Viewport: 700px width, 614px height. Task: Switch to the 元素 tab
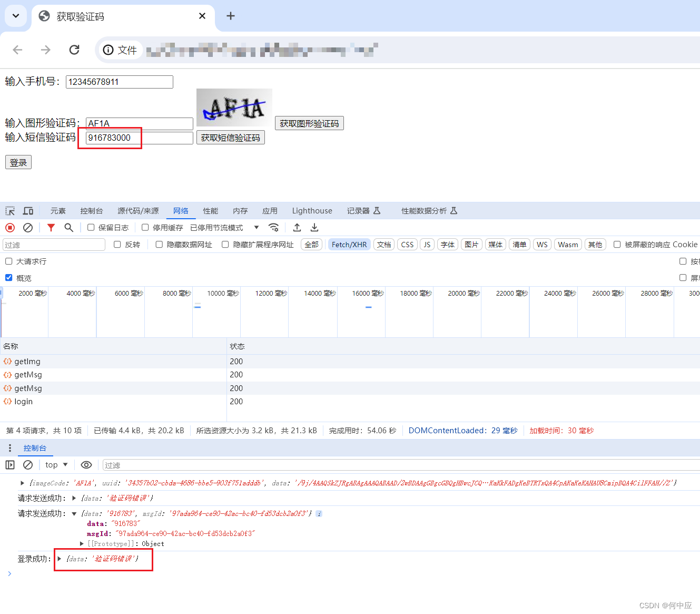[58, 211]
